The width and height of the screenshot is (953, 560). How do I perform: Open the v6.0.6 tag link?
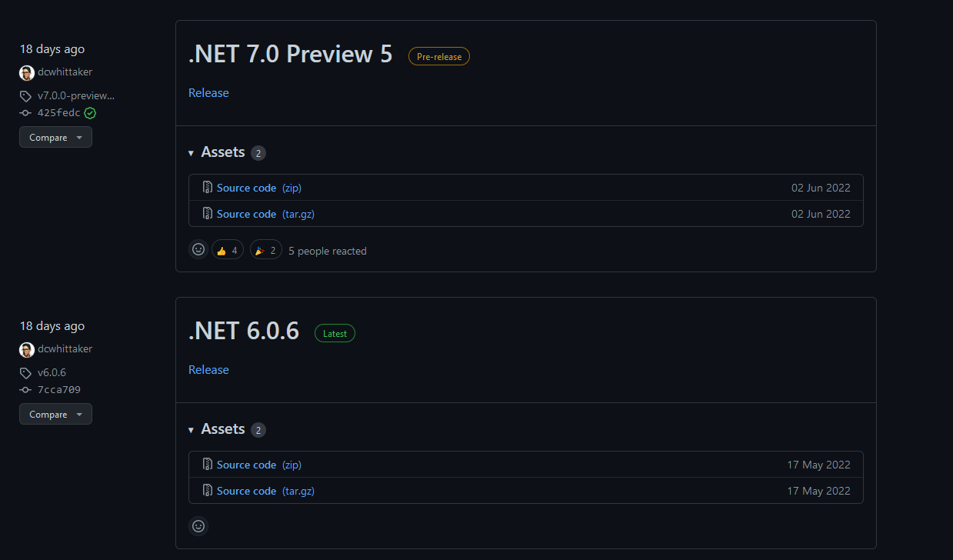[52, 373]
